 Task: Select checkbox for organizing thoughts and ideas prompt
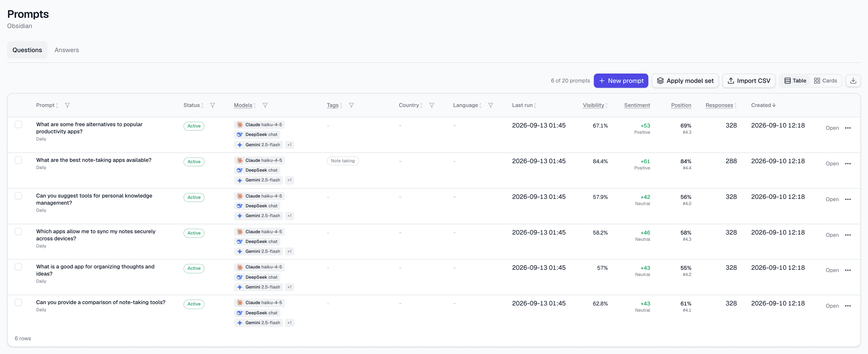[x=18, y=267]
